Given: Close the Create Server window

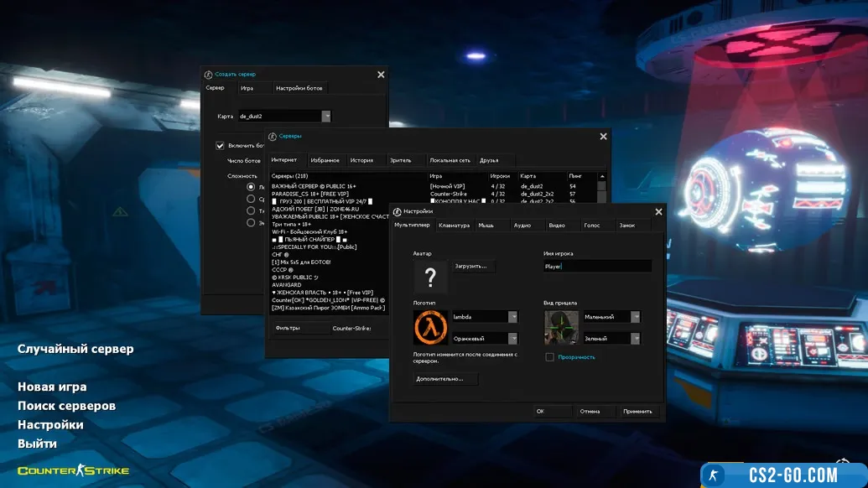Looking at the screenshot, I should point(381,75).
